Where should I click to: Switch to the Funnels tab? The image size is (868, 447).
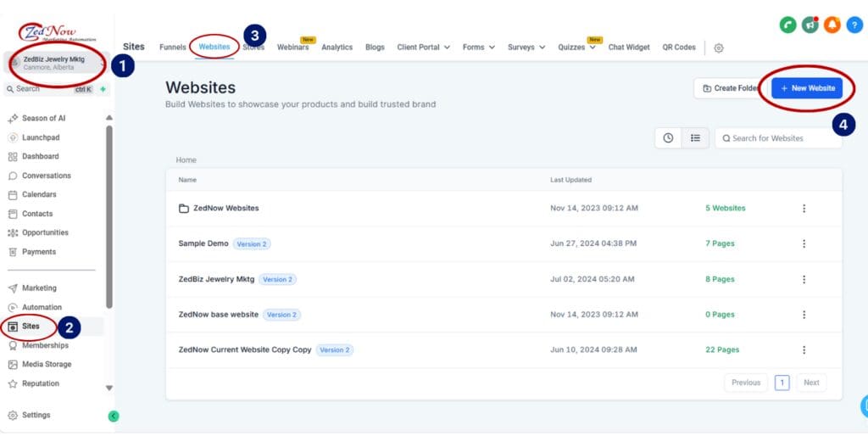(173, 47)
